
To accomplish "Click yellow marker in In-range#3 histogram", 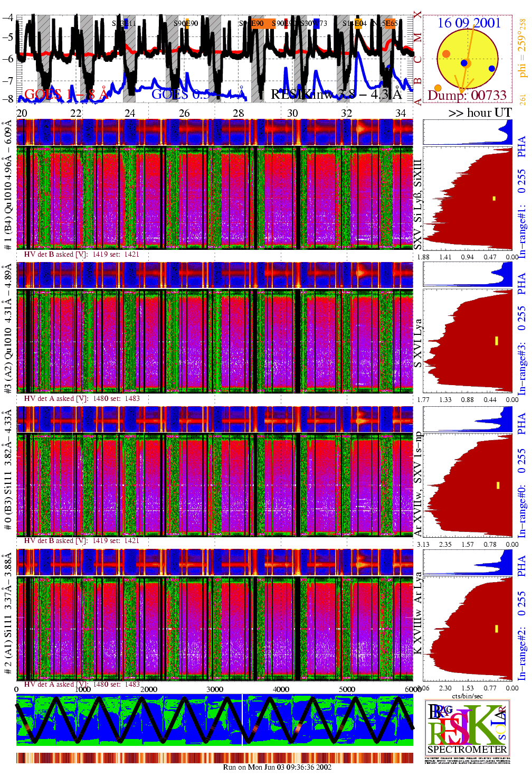I will [x=496, y=341].
